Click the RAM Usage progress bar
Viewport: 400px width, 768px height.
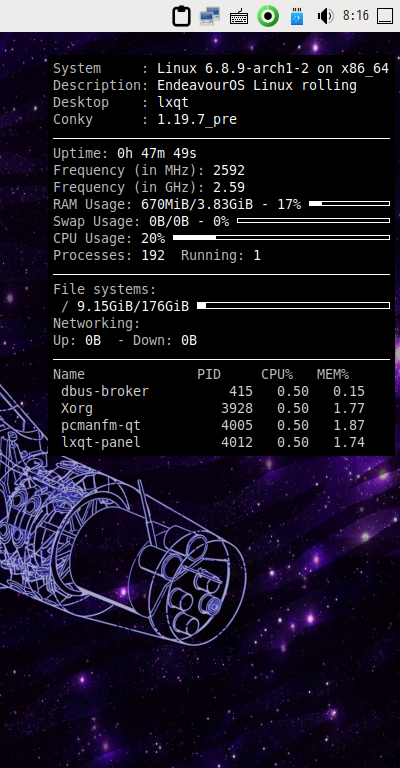[x=350, y=203]
